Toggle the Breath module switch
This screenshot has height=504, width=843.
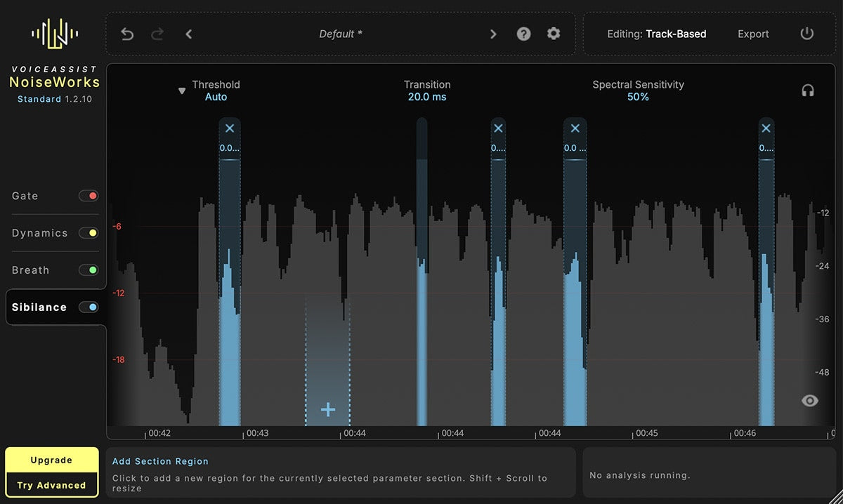coord(88,270)
